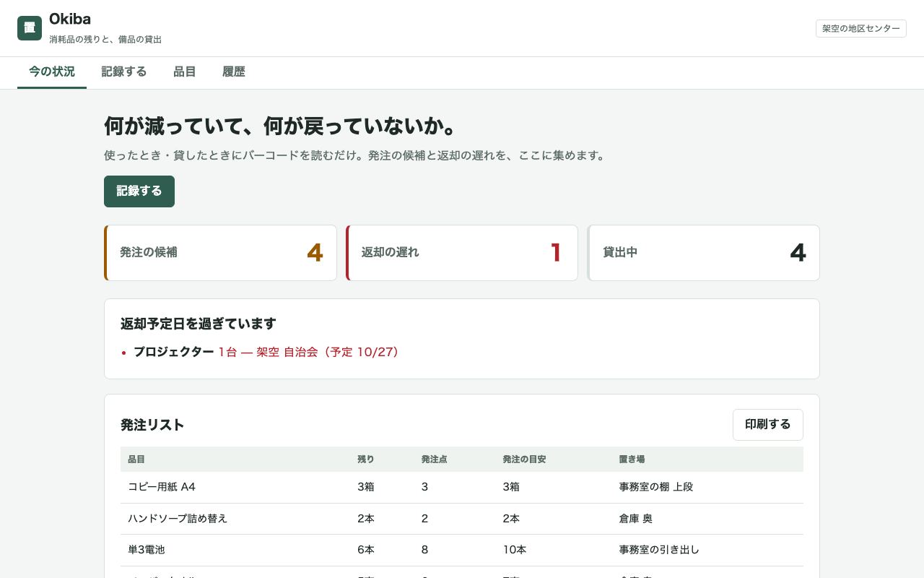Open the 貸出中 summary card

click(x=704, y=253)
